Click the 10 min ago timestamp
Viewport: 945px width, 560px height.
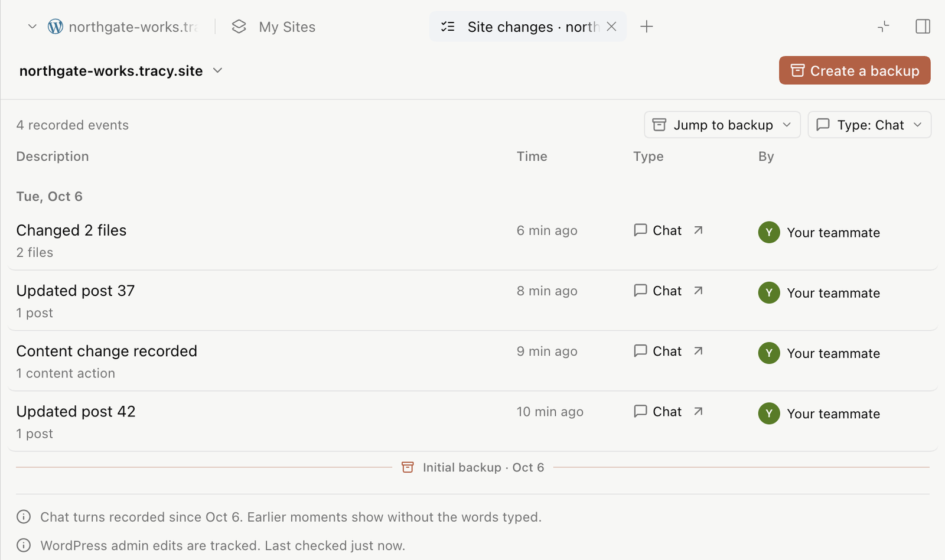pyautogui.click(x=550, y=412)
